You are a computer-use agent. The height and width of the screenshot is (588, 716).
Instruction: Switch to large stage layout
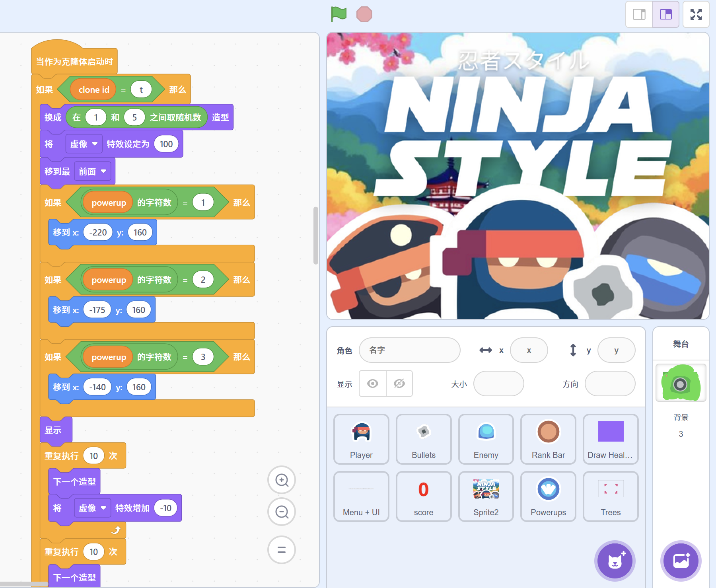665,15
